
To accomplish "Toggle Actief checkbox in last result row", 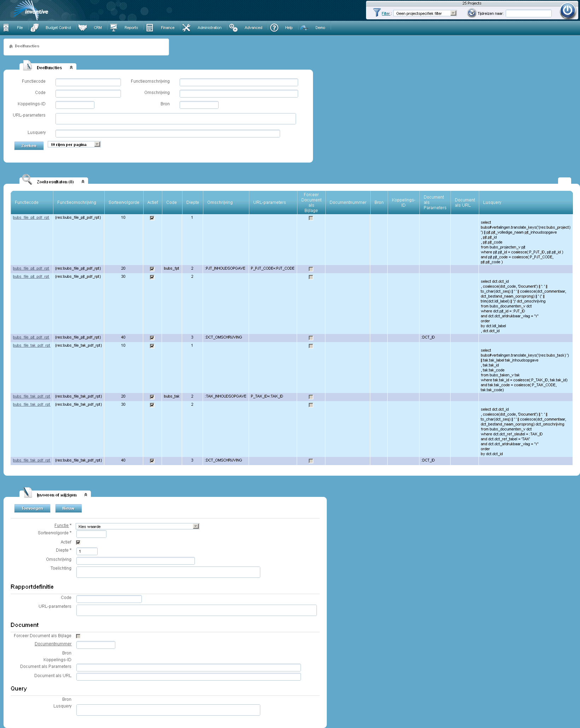I will [152, 461].
